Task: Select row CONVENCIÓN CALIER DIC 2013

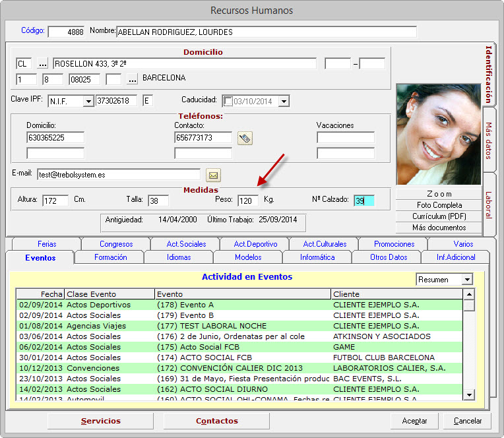Action: point(239,368)
